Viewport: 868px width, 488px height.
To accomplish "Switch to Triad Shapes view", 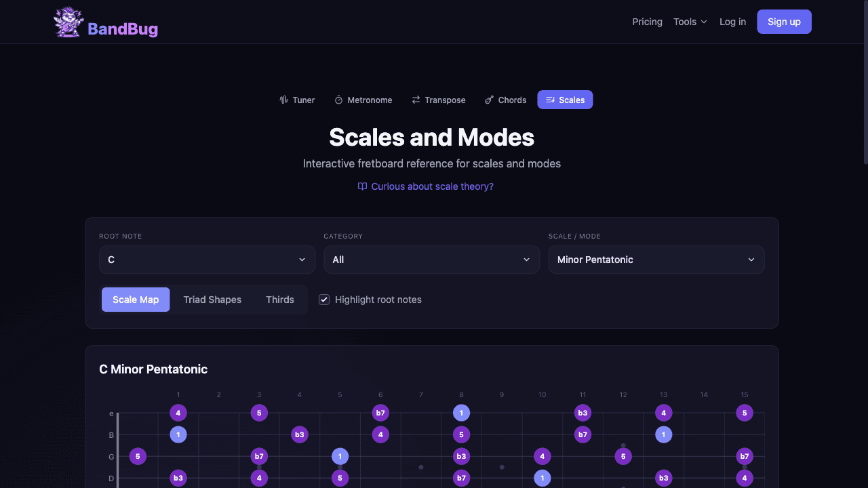I will (212, 299).
